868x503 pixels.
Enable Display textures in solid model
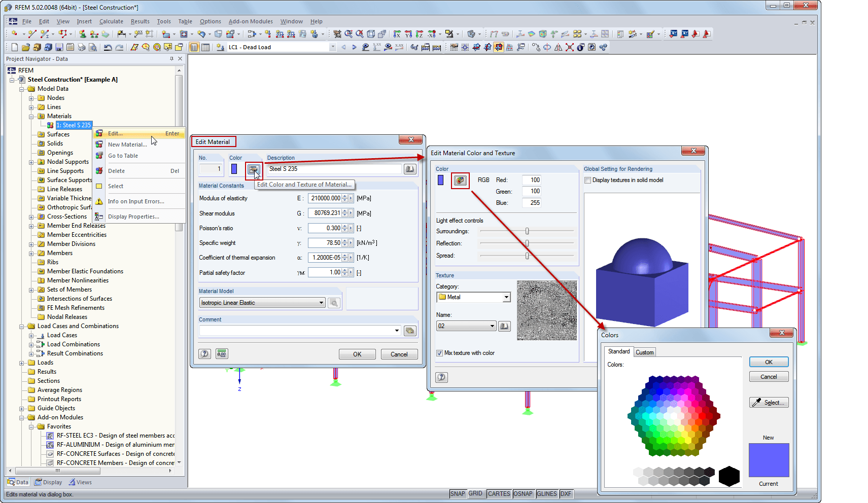[x=587, y=180]
